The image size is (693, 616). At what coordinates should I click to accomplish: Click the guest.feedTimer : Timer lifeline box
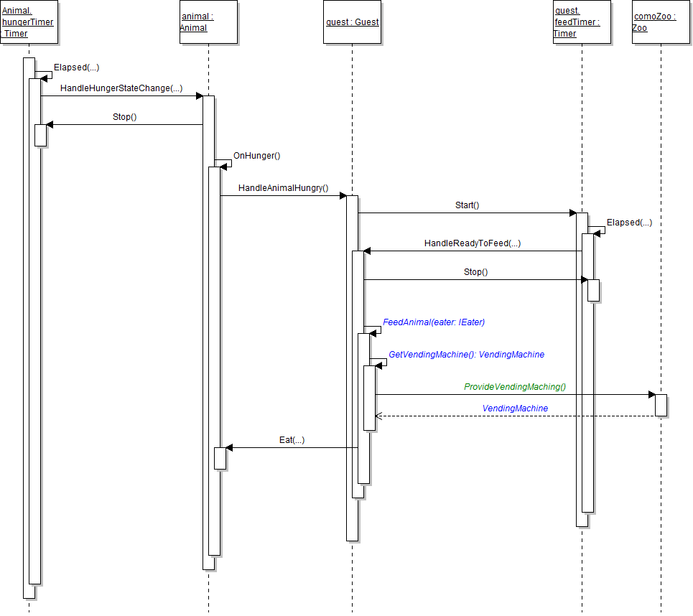coord(582,22)
